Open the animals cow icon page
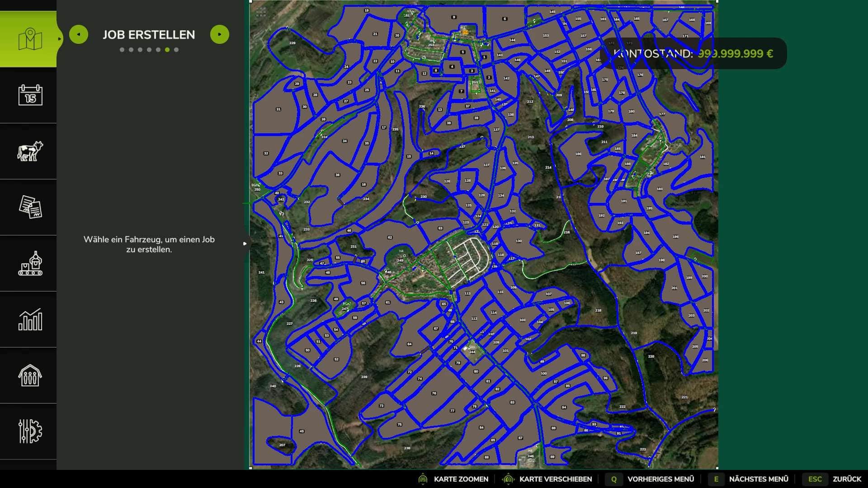Image resolution: width=868 pixels, height=488 pixels. pyautogui.click(x=30, y=151)
